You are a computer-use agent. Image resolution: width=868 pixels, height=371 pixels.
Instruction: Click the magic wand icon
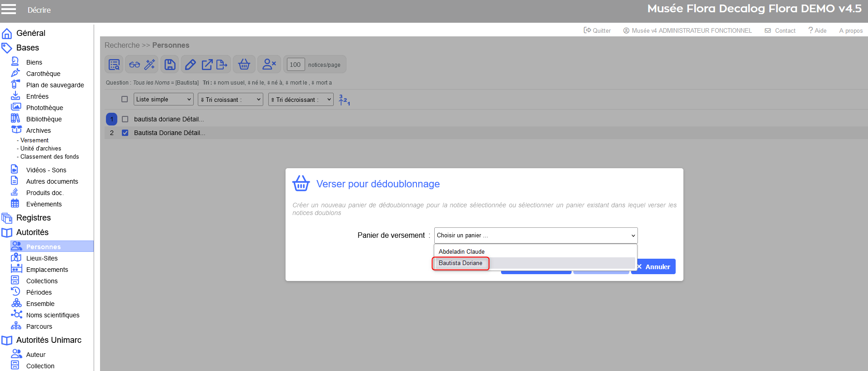[150, 65]
